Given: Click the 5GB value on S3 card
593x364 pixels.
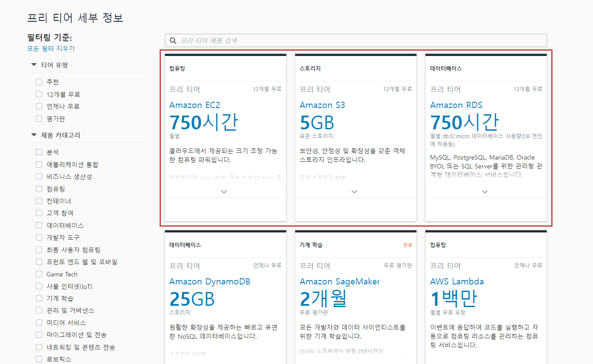Looking at the screenshot, I should tap(317, 123).
